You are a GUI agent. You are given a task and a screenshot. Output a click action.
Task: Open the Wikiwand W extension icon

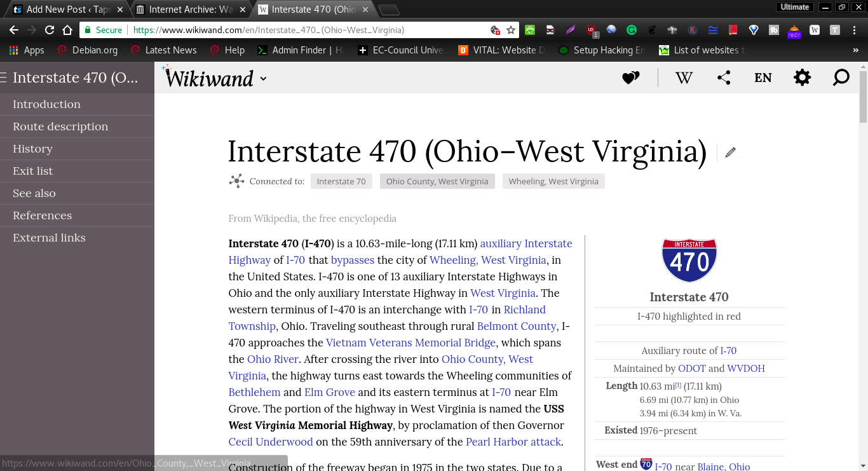[815, 30]
